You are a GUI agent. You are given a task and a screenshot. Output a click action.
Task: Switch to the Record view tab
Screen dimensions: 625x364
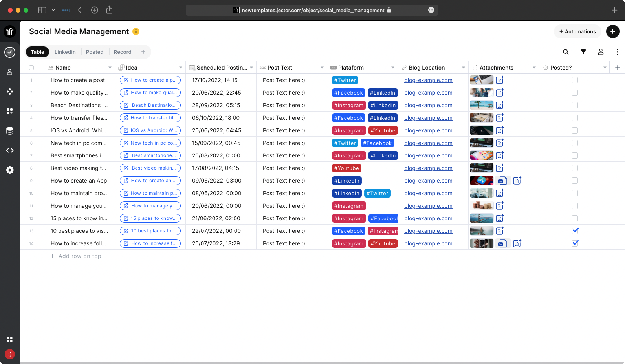123,52
